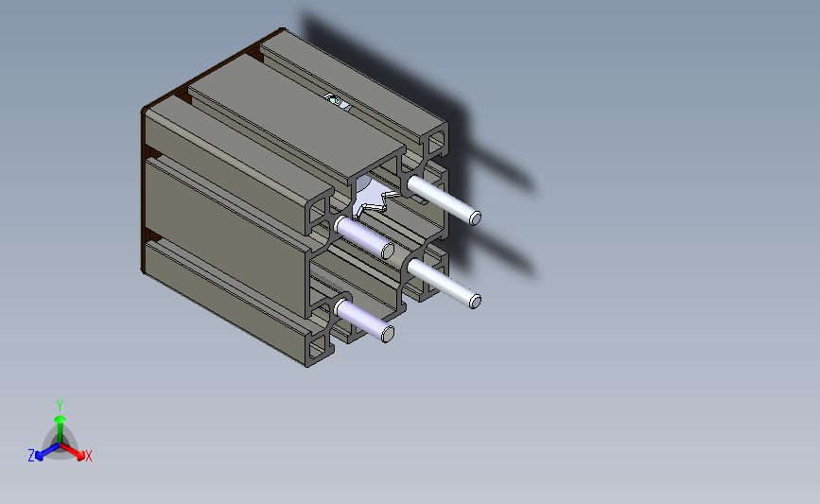Click the green Y axis arrow of the triad

click(x=60, y=429)
